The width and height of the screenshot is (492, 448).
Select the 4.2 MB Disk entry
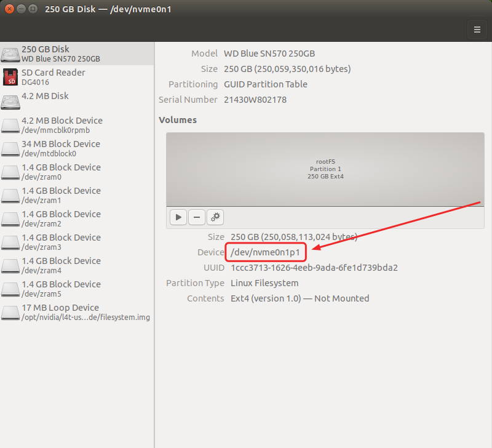77,101
